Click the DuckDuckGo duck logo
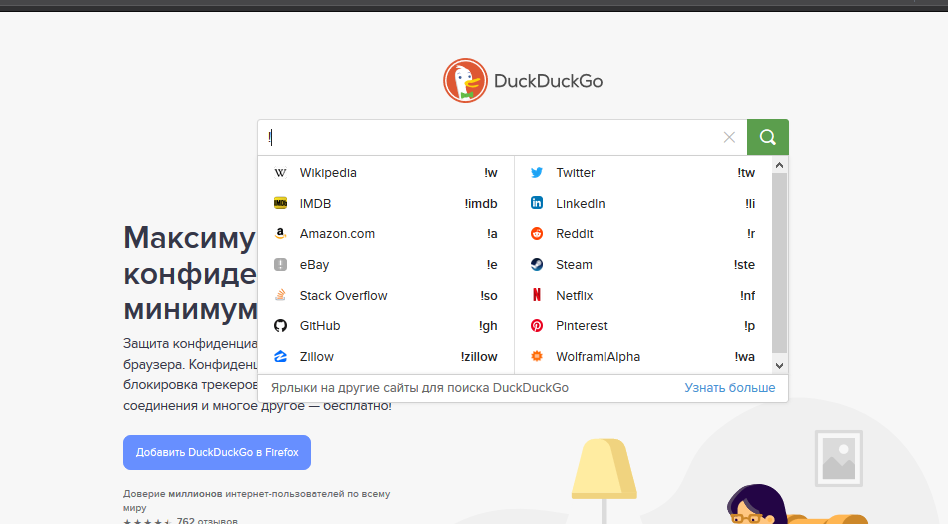 [x=465, y=81]
